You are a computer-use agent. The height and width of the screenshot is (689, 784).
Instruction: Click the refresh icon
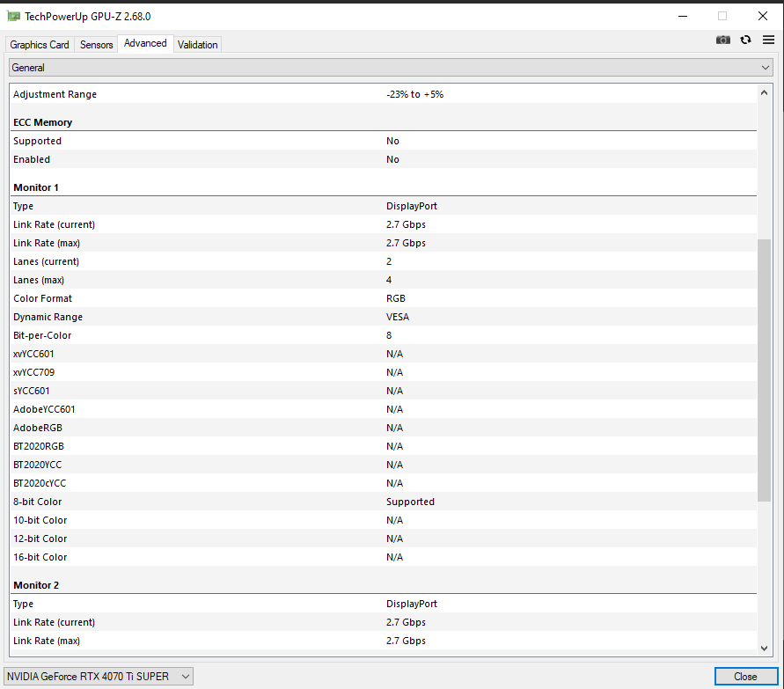(745, 40)
